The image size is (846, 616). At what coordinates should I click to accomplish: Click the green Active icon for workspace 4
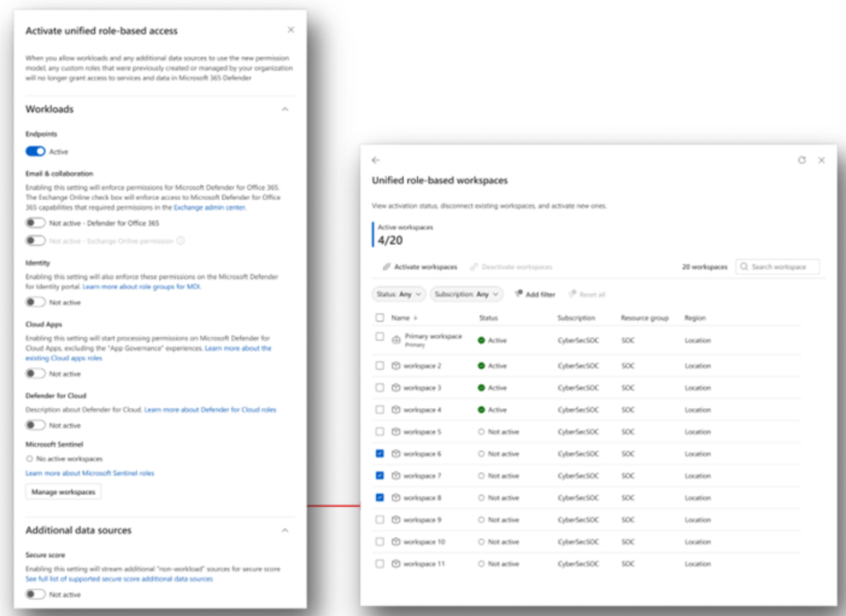pyautogui.click(x=482, y=410)
